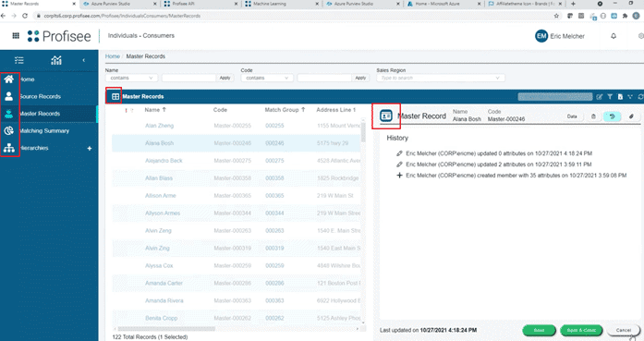Image resolution: width=644 pixels, height=341 pixels.
Task: Bookmark page with the star icon
Action: [x=556, y=16]
